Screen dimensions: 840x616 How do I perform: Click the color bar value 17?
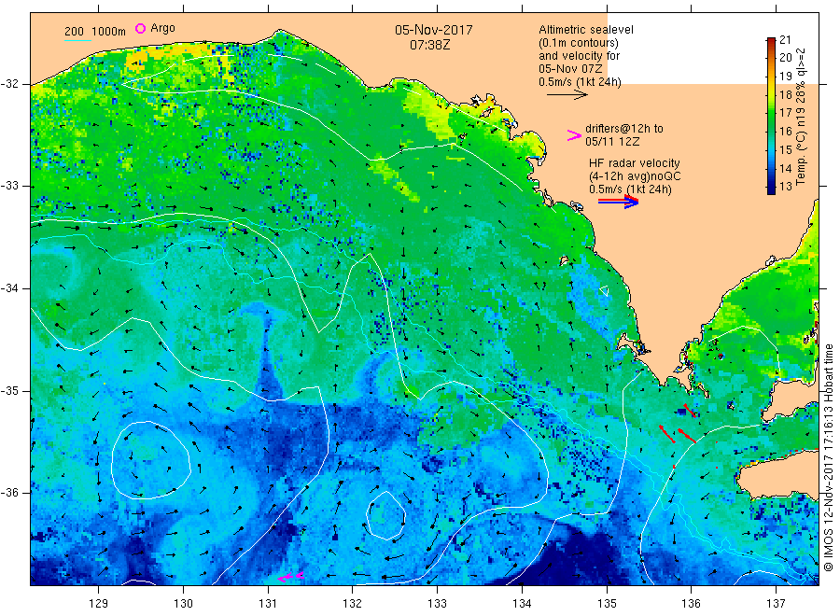pyautogui.click(x=785, y=113)
